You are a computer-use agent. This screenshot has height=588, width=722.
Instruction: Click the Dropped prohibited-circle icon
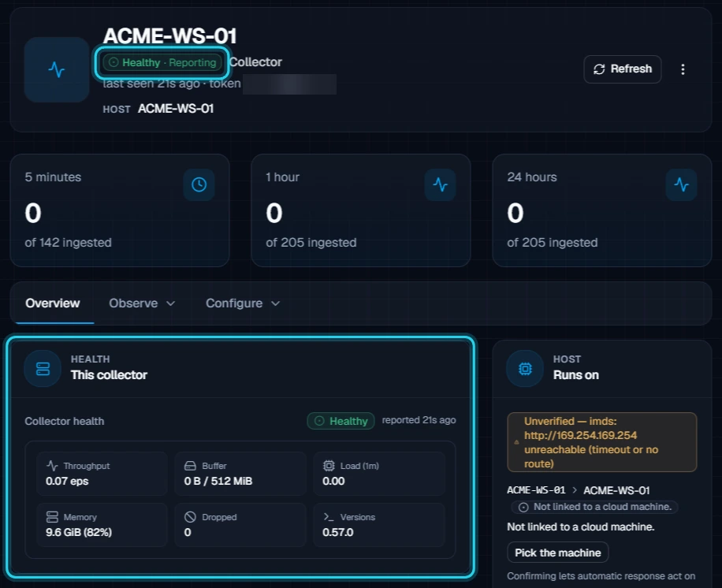click(x=190, y=516)
